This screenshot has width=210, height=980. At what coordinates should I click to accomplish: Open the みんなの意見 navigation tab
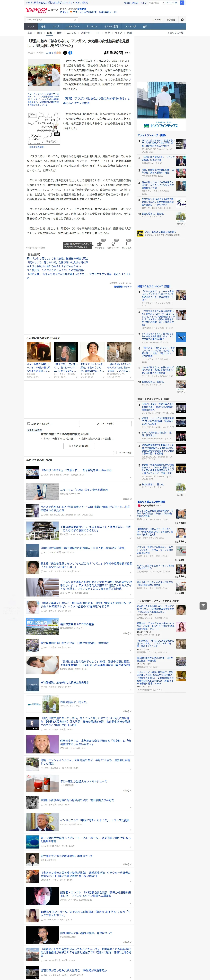[111, 27]
